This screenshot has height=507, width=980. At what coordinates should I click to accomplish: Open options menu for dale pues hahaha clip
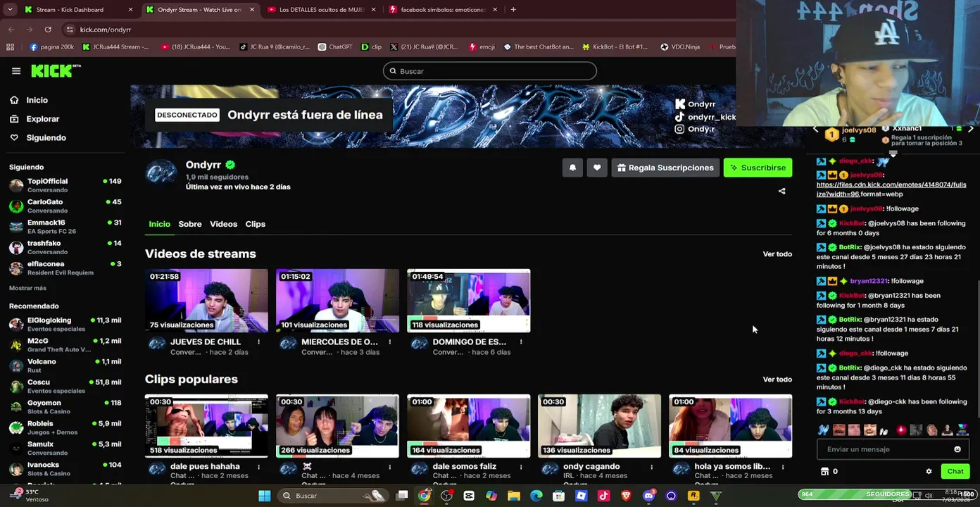[x=258, y=467]
